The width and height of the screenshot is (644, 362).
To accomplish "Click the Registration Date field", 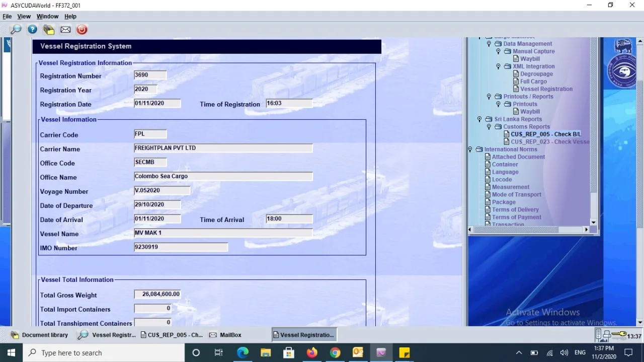I will click(x=157, y=103).
